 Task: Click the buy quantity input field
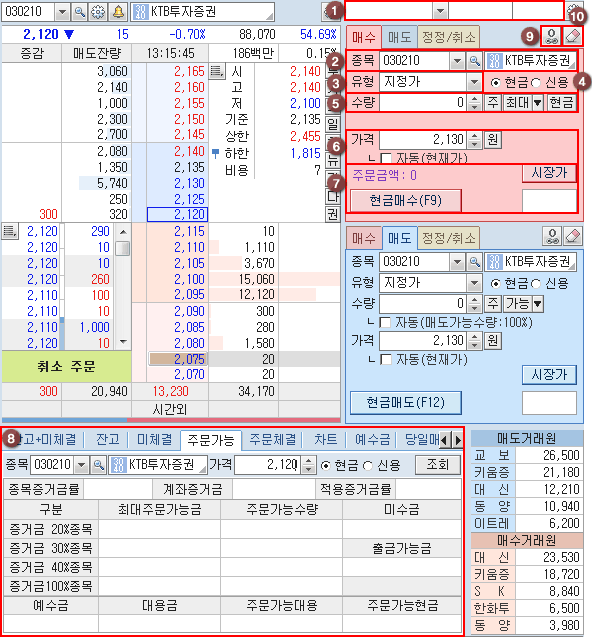(423, 102)
